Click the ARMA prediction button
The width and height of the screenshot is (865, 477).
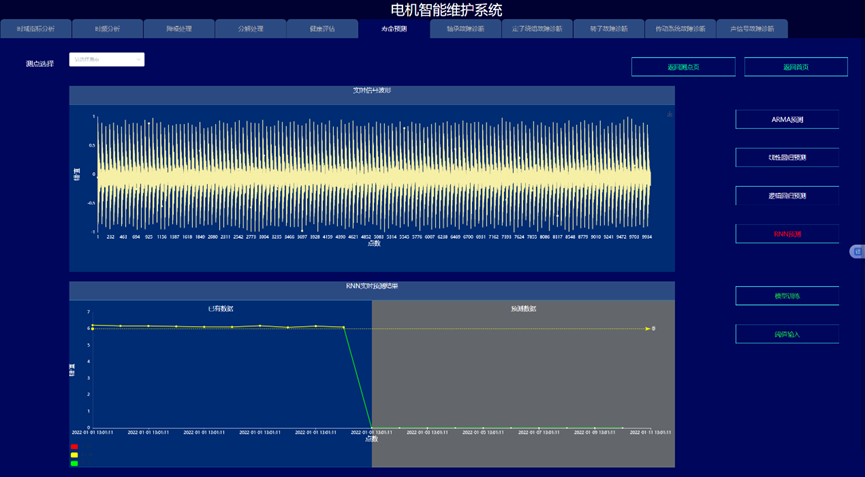coord(787,119)
